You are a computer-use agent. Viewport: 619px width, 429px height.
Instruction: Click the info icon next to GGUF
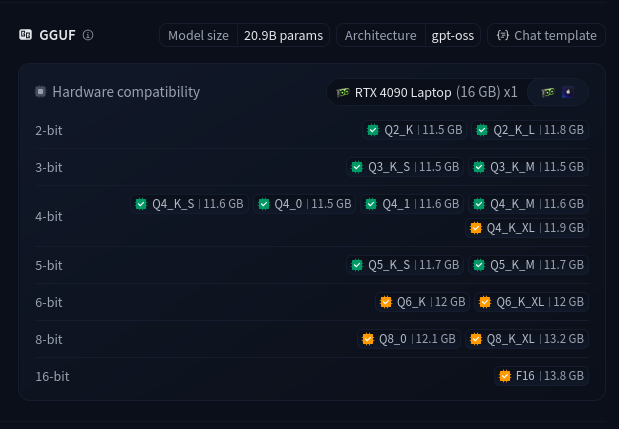(x=88, y=35)
